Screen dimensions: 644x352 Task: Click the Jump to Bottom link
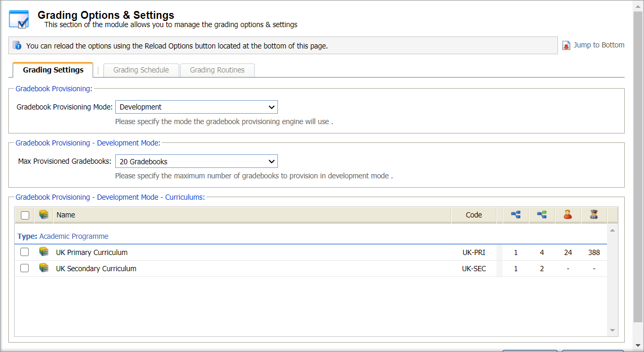tap(599, 45)
